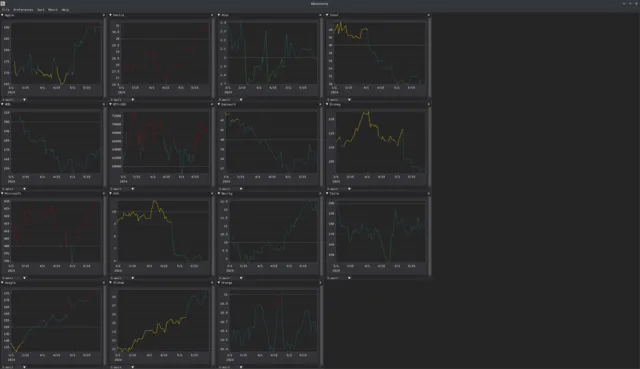Click the vertical scrollbar beside Atos chart
640x369 pixels.
click(322, 58)
